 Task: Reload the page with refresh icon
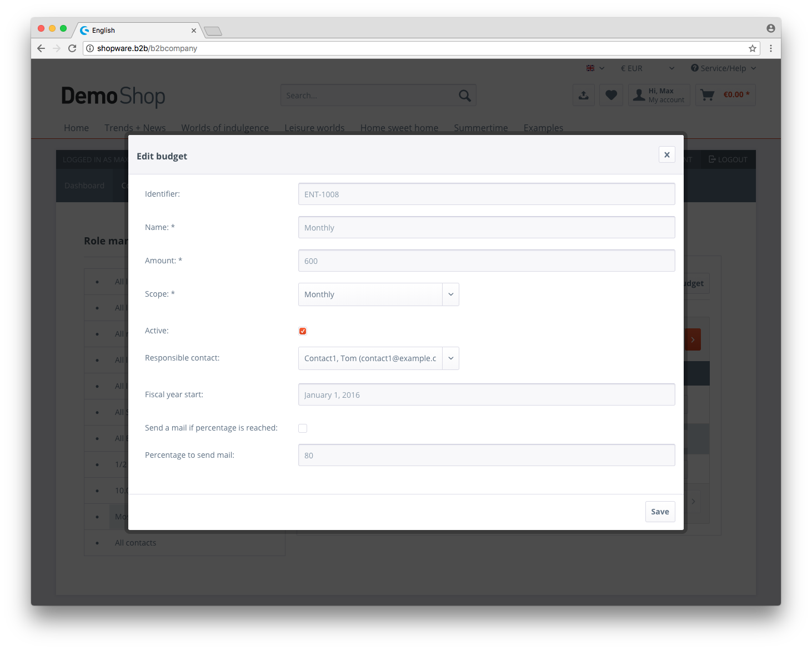point(72,48)
